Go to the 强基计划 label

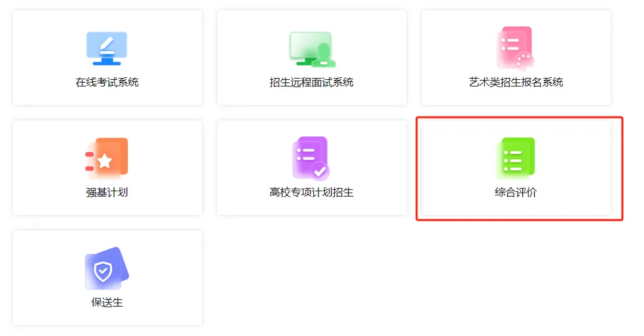(107, 193)
